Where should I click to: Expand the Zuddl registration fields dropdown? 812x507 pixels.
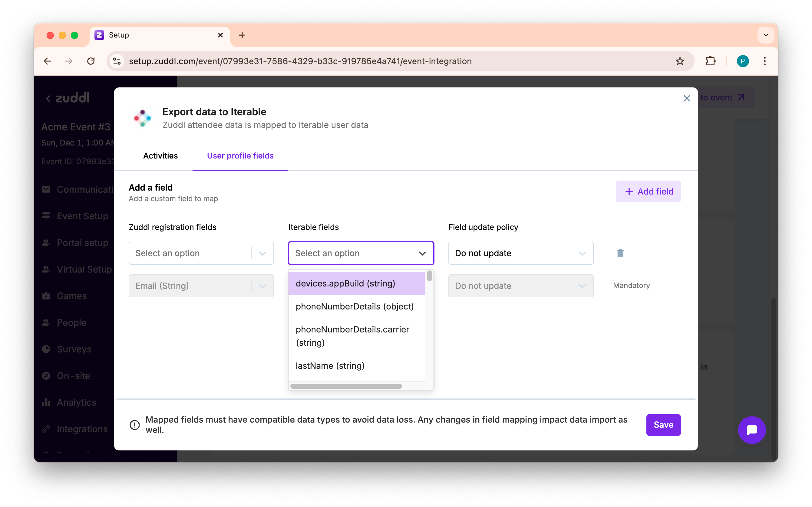coord(201,253)
